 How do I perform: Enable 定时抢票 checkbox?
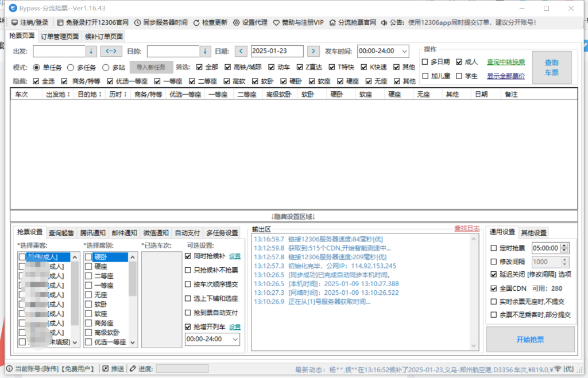coord(493,248)
